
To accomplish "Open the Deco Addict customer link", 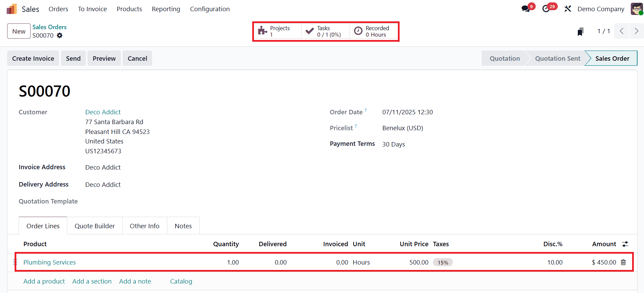I will point(103,112).
